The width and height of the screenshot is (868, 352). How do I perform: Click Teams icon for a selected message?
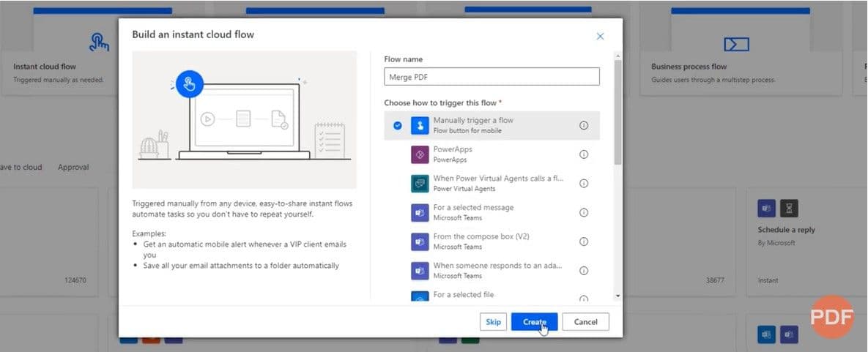420,212
